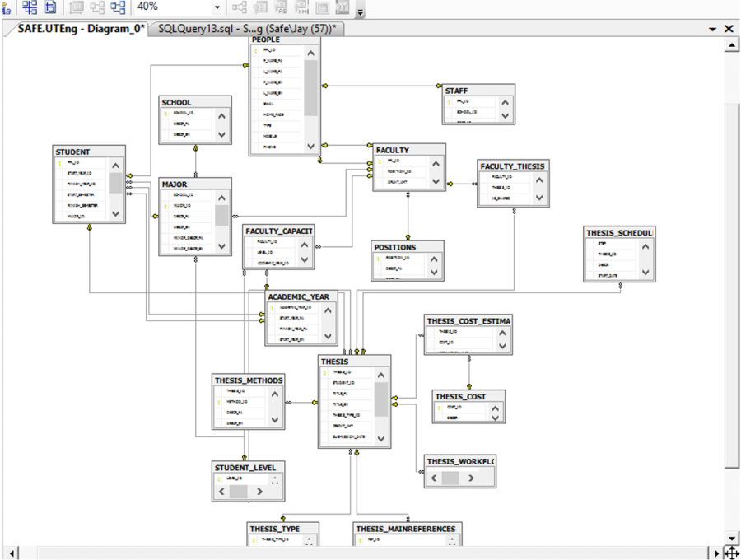Select the STUDENT_LEVEL table title

pyautogui.click(x=245, y=468)
